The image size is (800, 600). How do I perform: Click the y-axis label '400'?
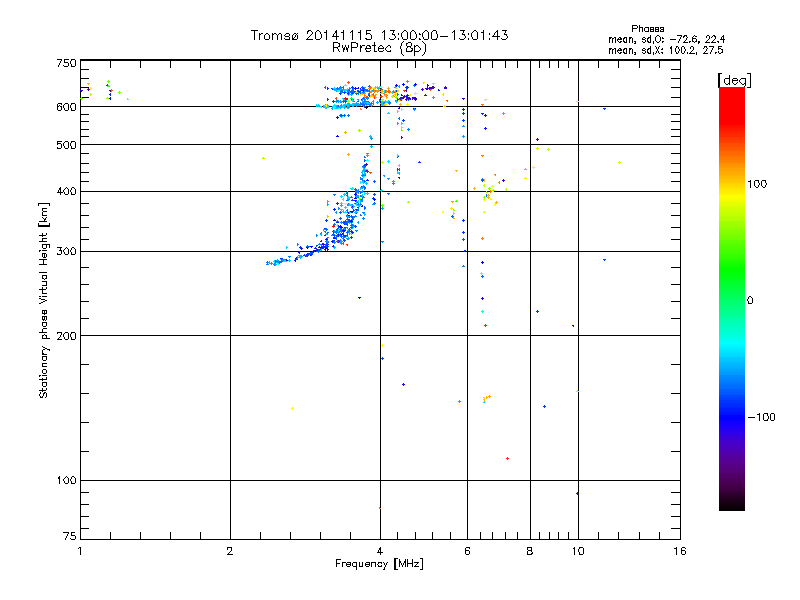[x=66, y=192]
